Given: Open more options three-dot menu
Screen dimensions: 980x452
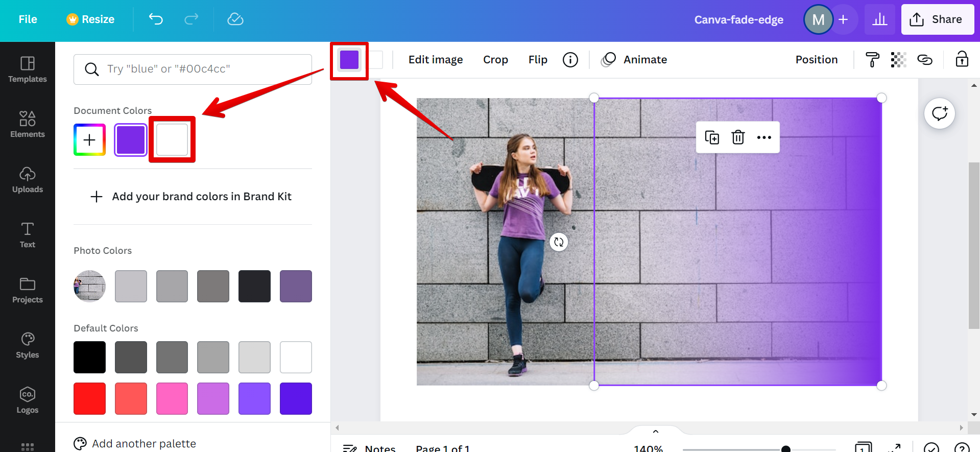Looking at the screenshot, I should tap(764, 137).
